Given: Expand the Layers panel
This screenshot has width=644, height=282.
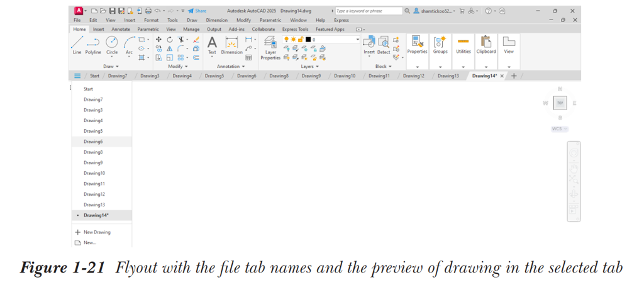Looking at the screenshot, I should [x=309, y=66].
